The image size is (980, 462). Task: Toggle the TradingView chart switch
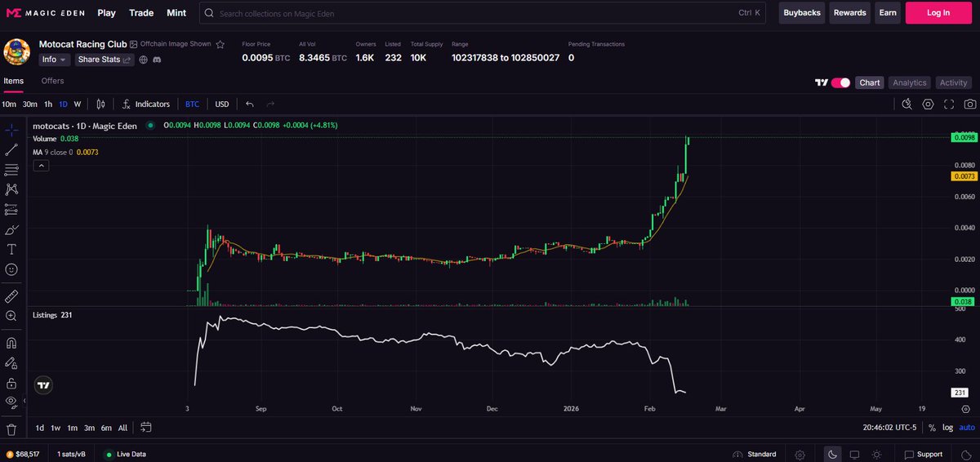[x=840, y=82]
